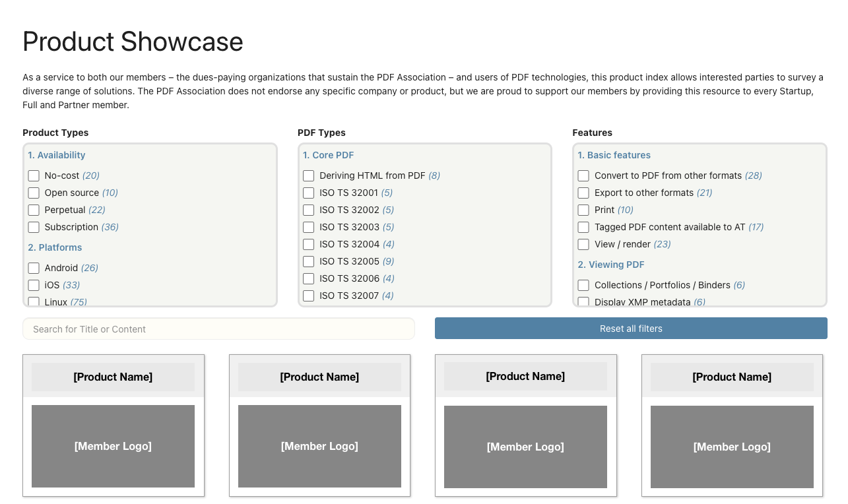
Task: Collapse the "1. Availability" section
Action: tap(56, 155)
